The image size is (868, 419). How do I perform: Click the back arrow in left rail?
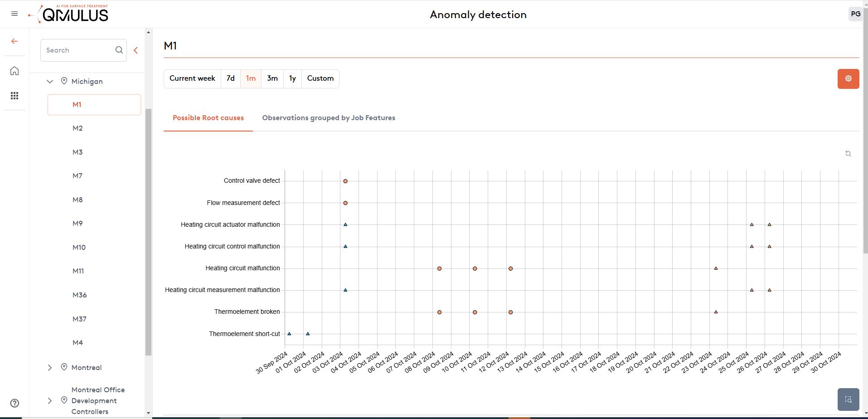[15, 41]
